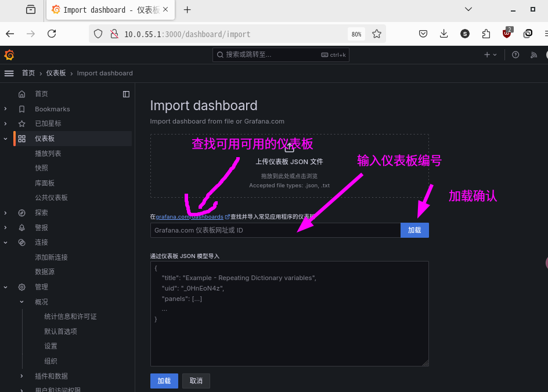
Task: Click the 仪表板 breadcrumb link
Action: (x=56, y=73)
